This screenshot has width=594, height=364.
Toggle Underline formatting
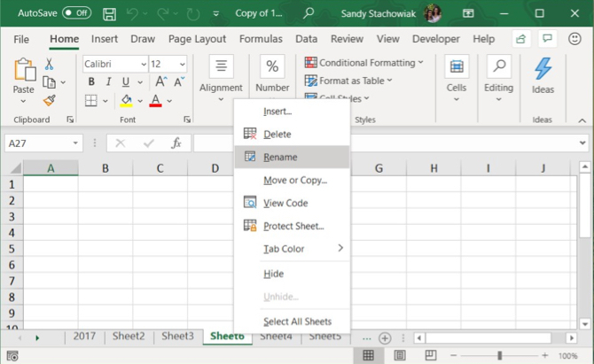pyautogui.click(x=126, y=81)
